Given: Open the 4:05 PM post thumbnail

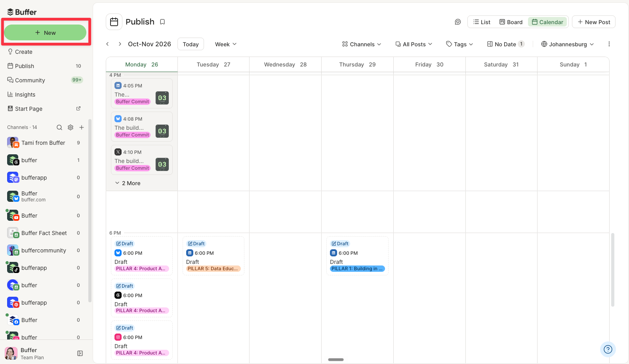Looking at the screenshot, I should tap(162, 98).
